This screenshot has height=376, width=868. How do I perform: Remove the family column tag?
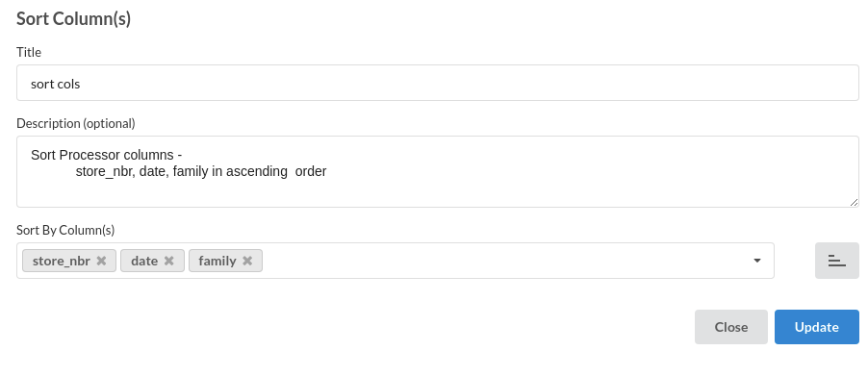[x=247, y=261]
